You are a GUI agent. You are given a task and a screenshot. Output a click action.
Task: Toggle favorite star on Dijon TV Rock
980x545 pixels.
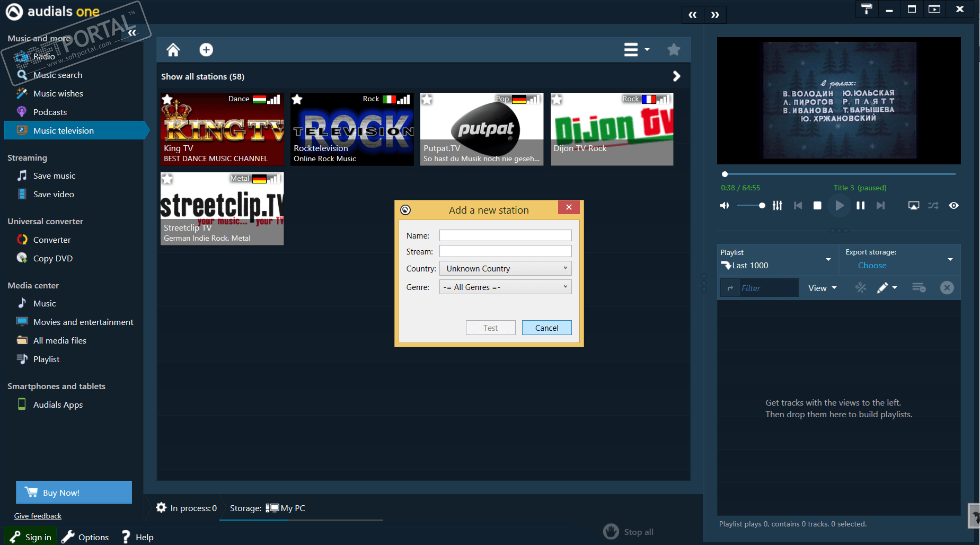coord(557,99)
